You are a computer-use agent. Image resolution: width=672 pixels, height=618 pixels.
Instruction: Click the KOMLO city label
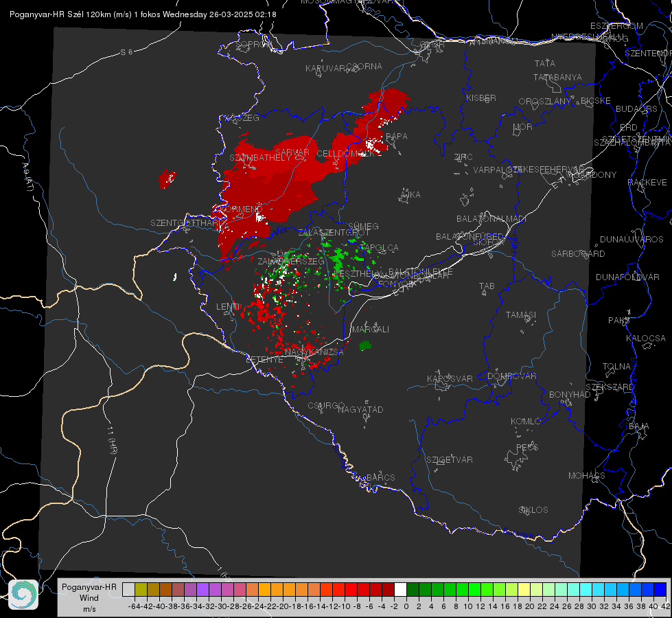526,421
